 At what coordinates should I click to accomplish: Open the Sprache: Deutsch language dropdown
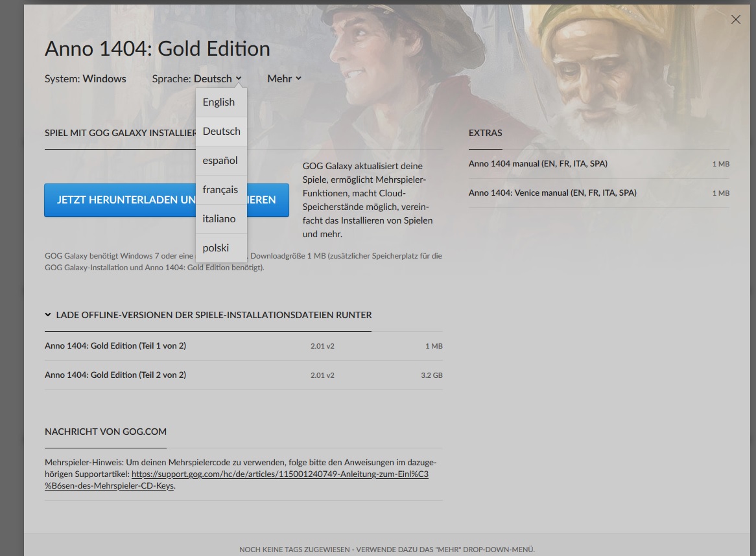click(196, 78)
